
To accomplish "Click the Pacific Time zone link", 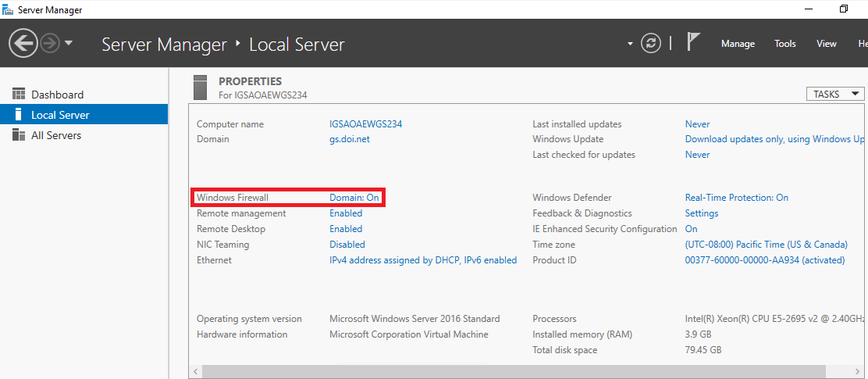I will click(x=767, y=245).
